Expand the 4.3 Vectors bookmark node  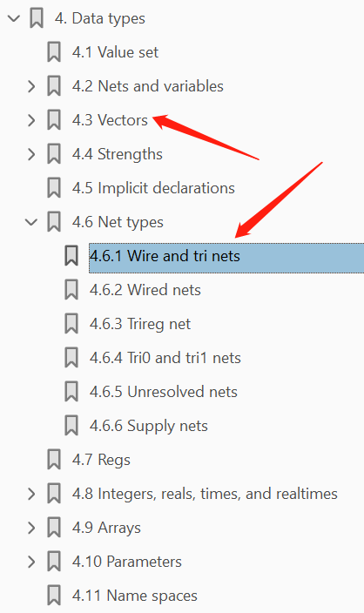(x=31, y=120)
